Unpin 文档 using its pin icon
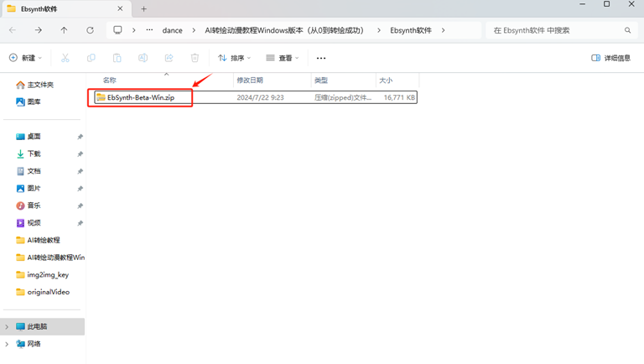 (x=80, y=171)
